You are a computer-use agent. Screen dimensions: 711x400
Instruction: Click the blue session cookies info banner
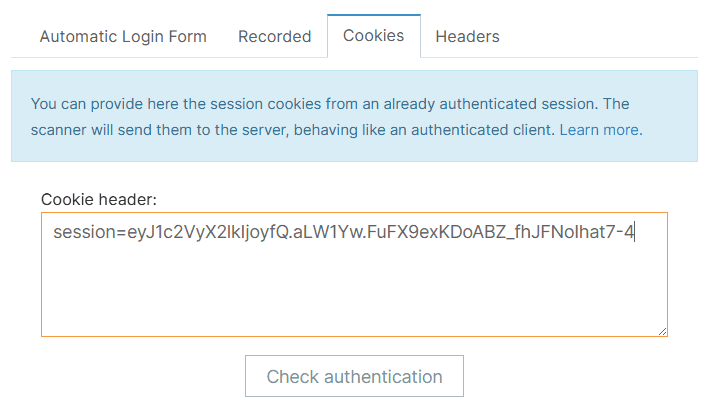pos(354,148)
